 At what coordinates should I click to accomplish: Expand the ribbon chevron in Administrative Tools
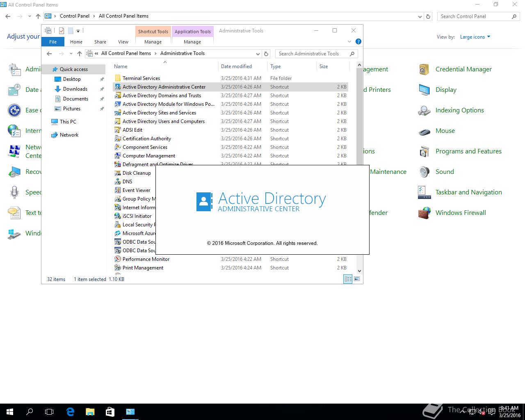coord(349,41)
